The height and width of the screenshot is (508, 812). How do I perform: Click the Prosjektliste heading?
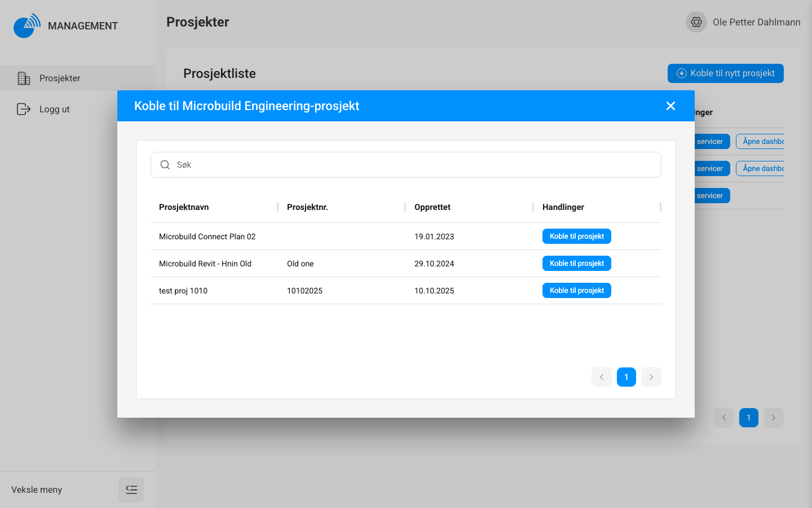(219, 73)
